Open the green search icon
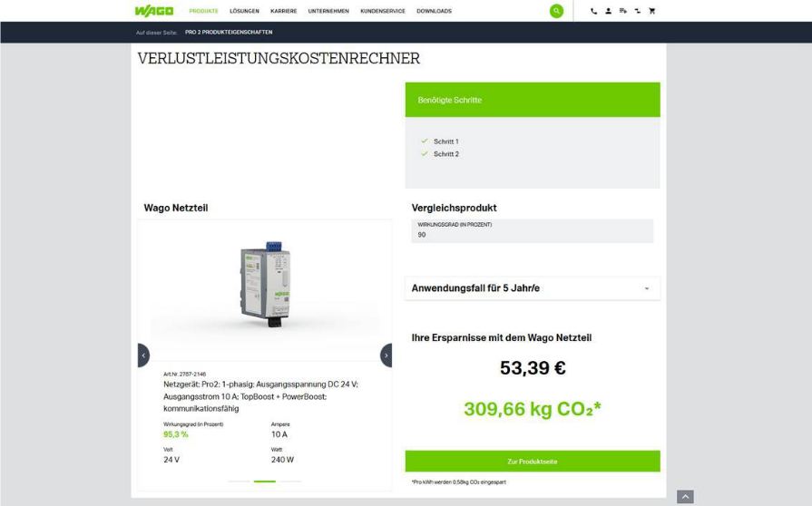 pyautogui.click(x=556, y=11)
